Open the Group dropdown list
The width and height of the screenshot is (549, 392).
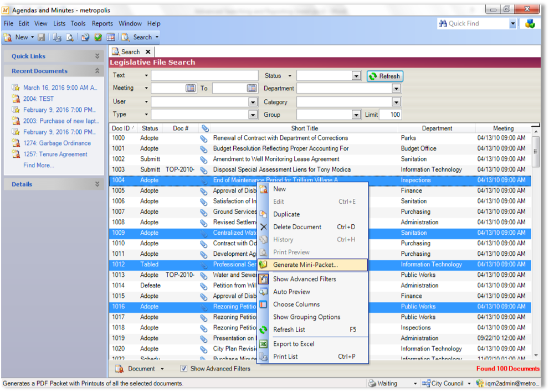[356, 115]
